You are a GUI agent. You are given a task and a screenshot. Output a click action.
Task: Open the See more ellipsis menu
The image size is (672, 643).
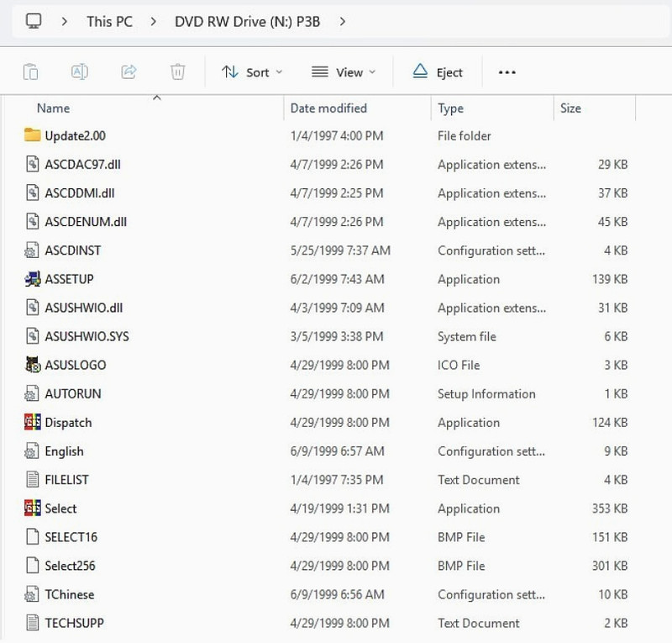click(x=507, y=72)
